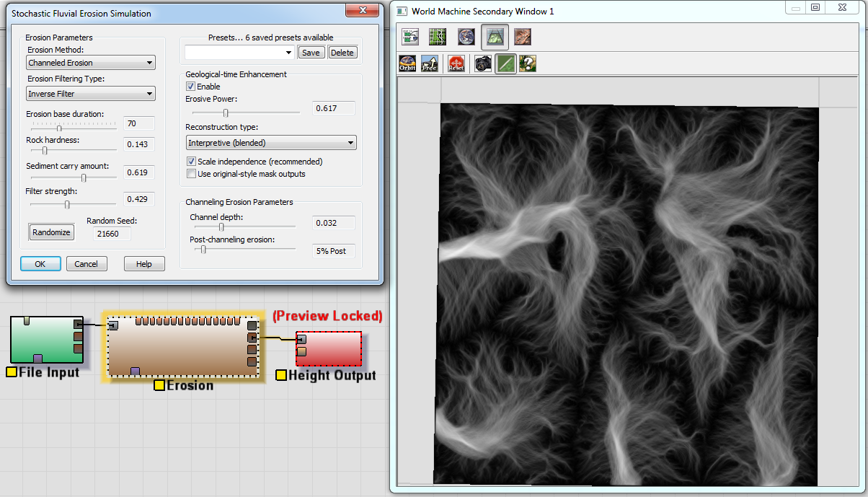Click the red "(Preview Locked)" text
This screenshot has width=868, height=497.
pos(327,316)
